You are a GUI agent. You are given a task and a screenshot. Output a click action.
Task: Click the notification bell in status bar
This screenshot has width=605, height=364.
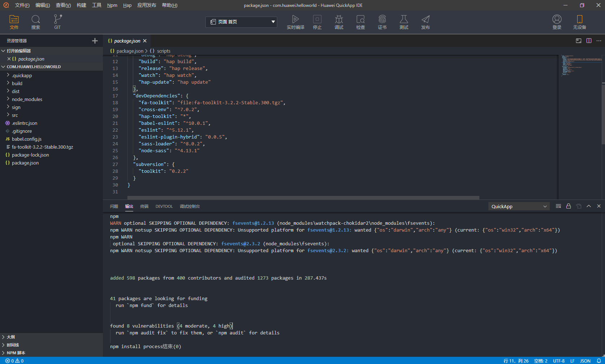point(599,361)
